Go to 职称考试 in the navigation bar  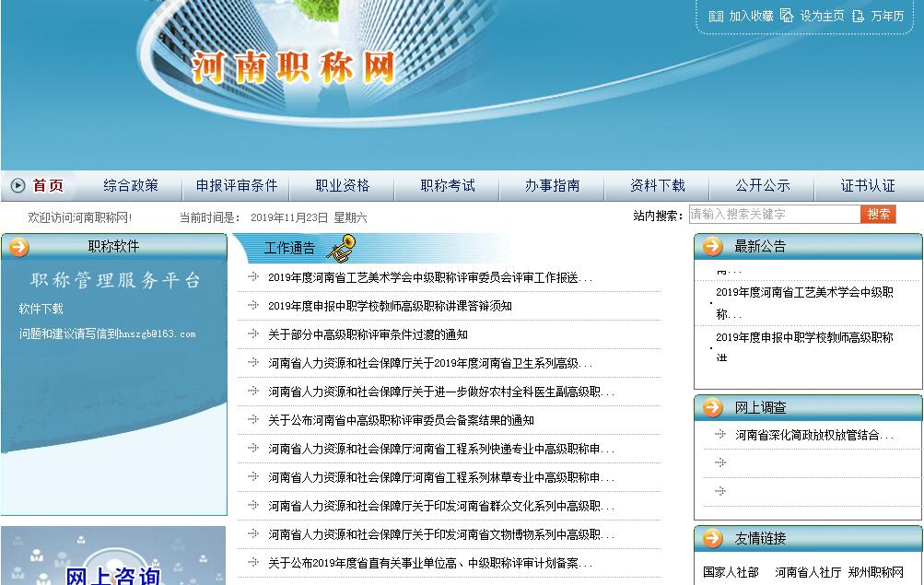(x=448, y=186)
